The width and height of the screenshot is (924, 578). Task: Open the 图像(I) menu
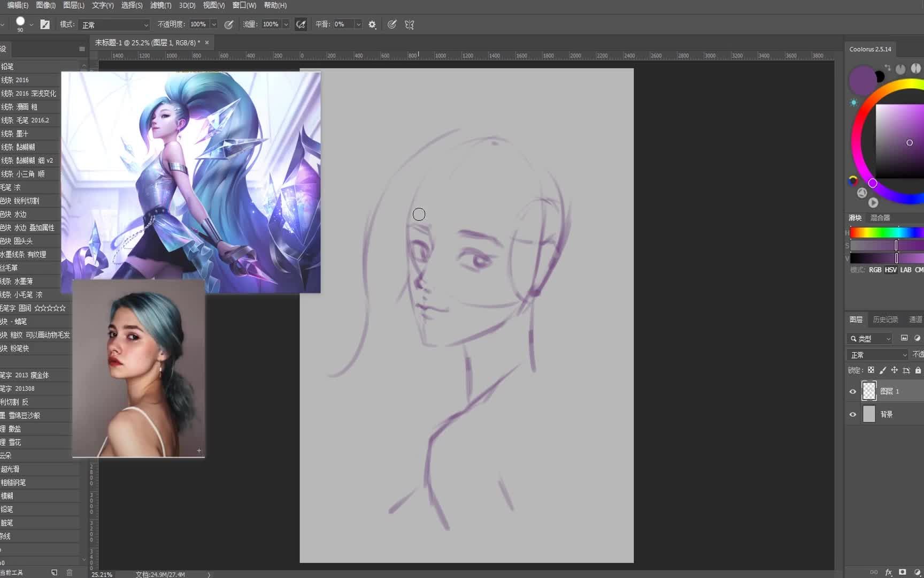45,5
